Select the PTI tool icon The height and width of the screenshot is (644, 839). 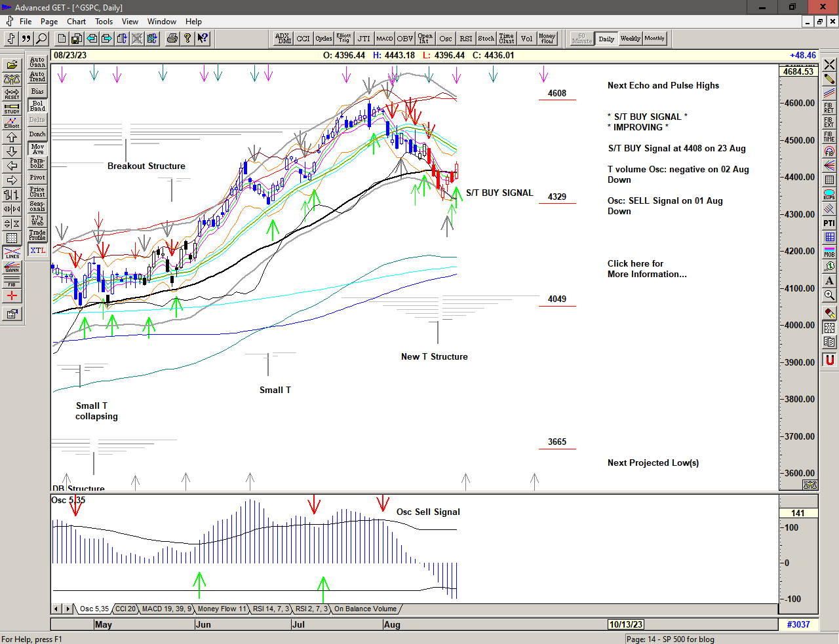[829, 223]
